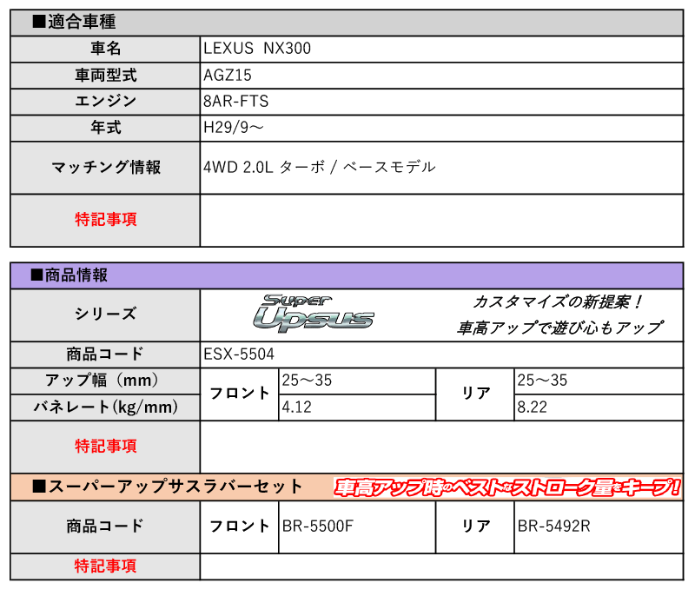The image size is (695, 616).
Task: Click the H29/9～ year value
Action: [x=234, y=128]
